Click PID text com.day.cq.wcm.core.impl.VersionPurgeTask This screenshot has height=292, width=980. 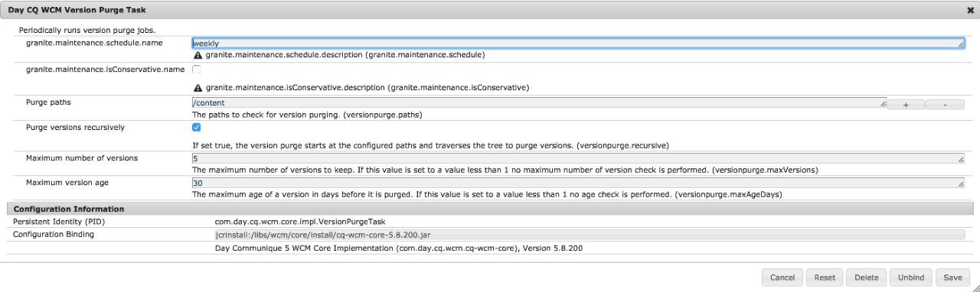coord(300,222)
